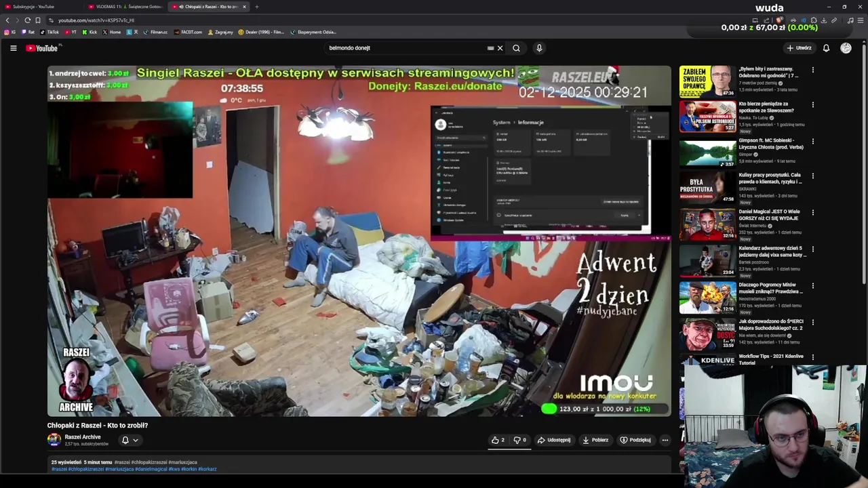Click the Udostępnij share button

[x=554, y=440]
